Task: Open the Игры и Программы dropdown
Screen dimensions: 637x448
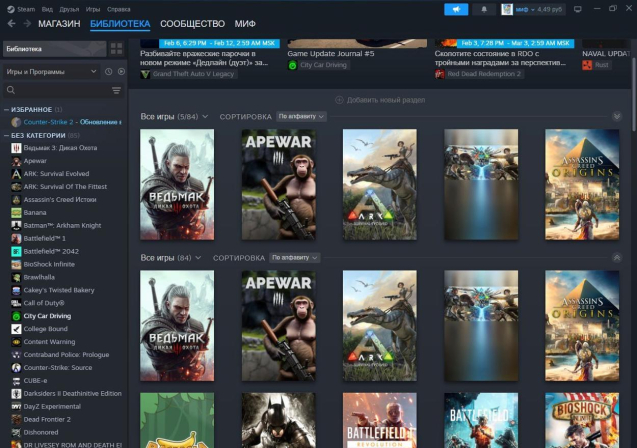Action: [x=50, y=72]
